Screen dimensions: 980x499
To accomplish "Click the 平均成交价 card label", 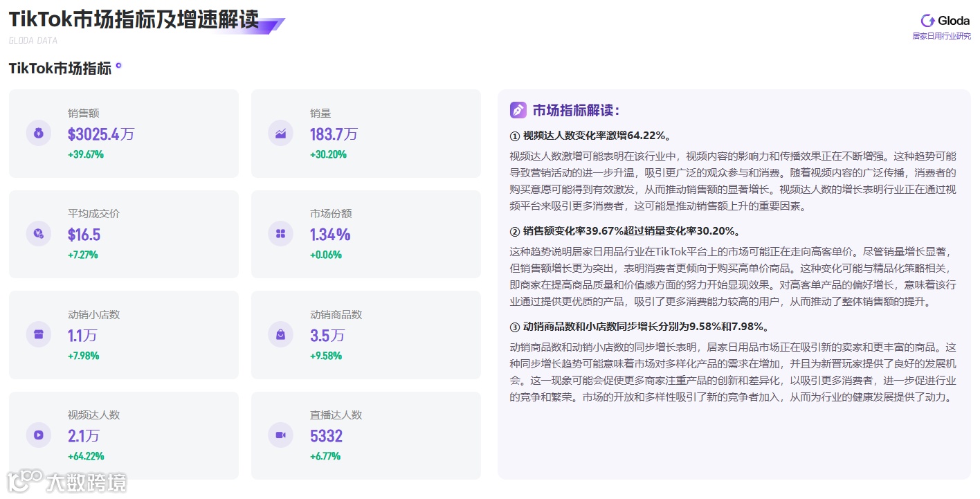I will click(x=93, y=213).
